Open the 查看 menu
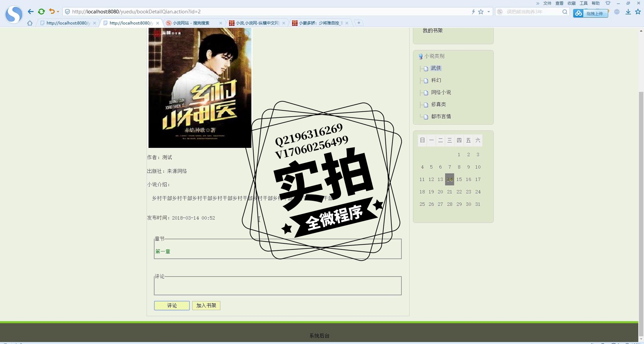This screenshot has width=644, height=344. coord(559,3)
